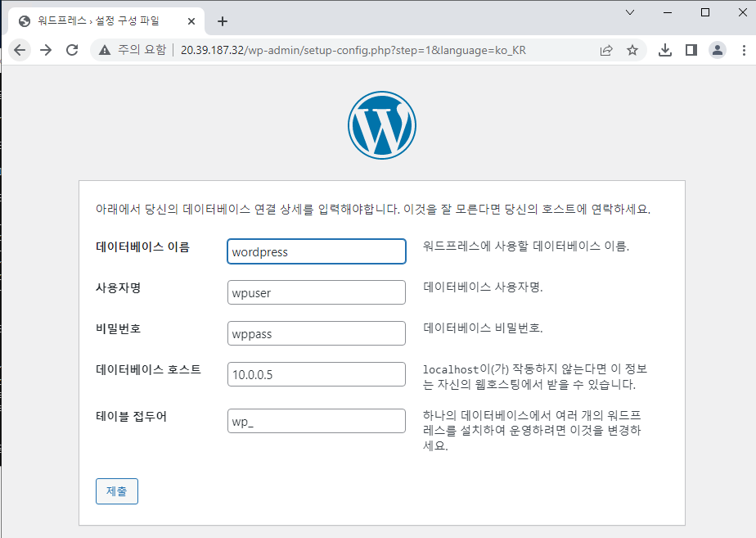The height and width of the screenshot is (538, 756).
Task: Go forward to the next page
Action: (46, 50)
